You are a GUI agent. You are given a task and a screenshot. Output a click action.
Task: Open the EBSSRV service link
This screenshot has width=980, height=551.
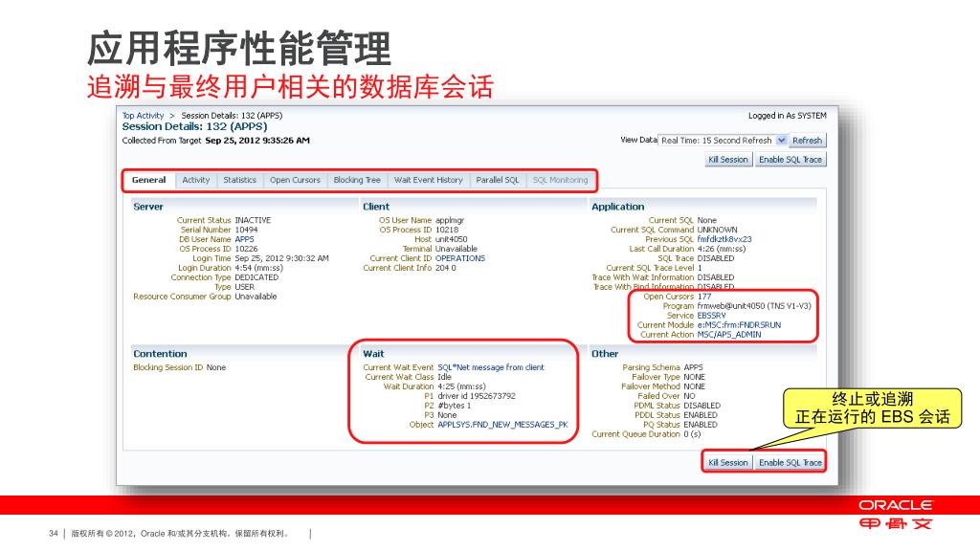(x=711, y=316)
